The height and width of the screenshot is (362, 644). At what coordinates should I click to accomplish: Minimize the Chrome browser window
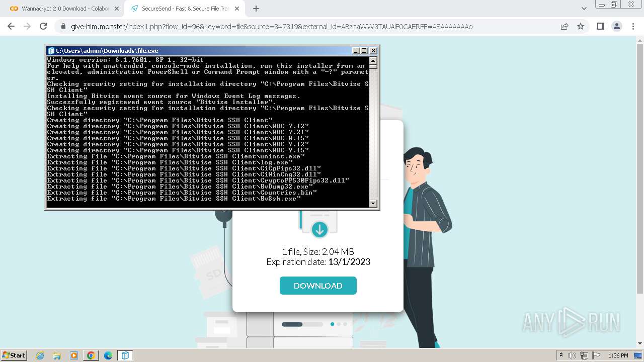601,4
